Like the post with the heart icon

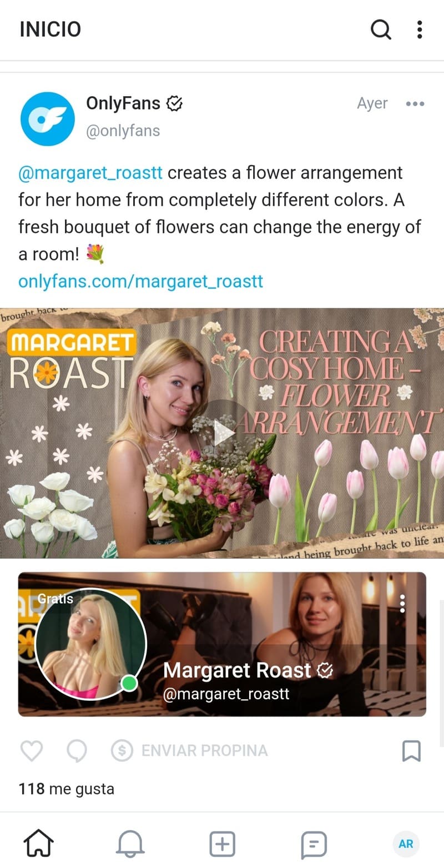coord(32,751)
